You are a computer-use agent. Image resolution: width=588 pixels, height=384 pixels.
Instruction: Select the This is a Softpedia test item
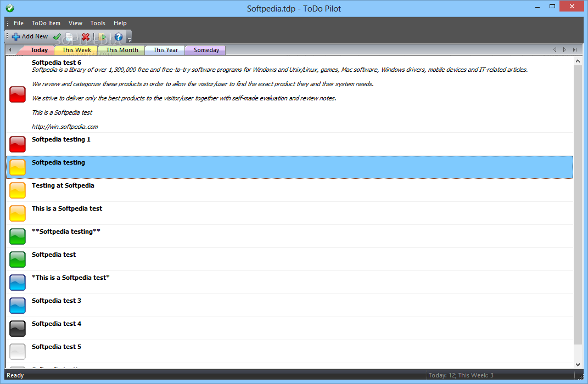(289, 213)
